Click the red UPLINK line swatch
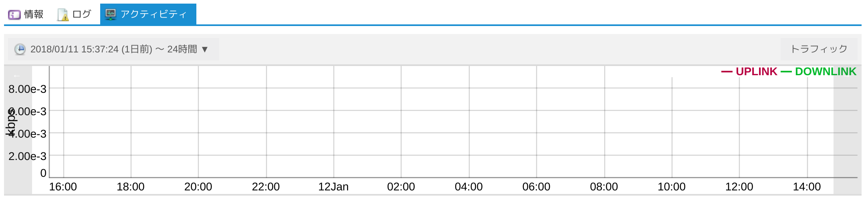Image resolution: width=868 pixels, height=204 pixels. pyautogui.click(x=727, y=72)
